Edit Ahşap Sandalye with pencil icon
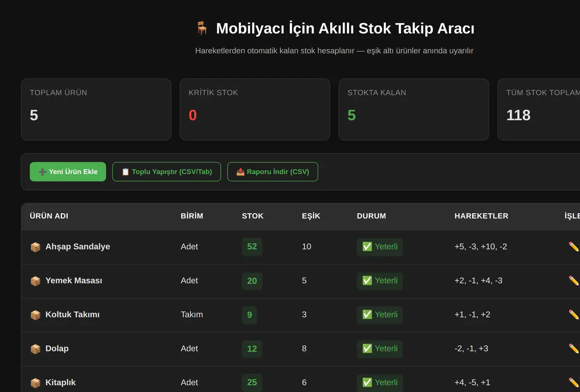 (x=574, y=247)
